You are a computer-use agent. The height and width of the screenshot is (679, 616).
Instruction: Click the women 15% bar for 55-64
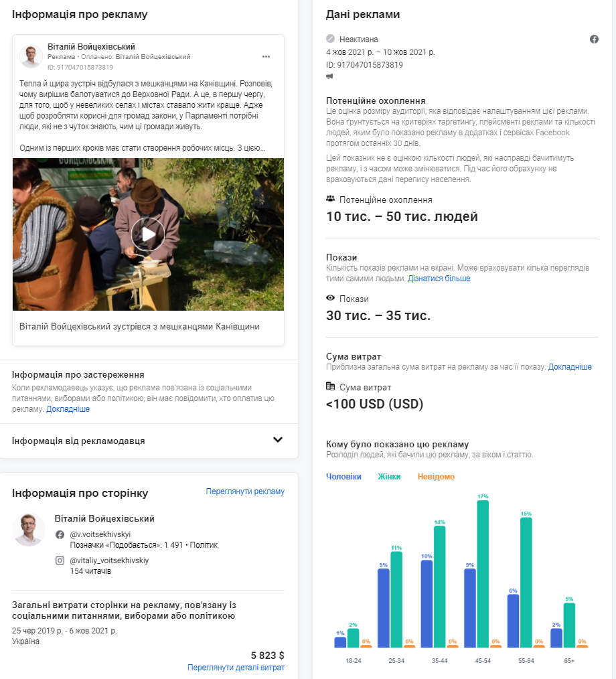point(526,583)
